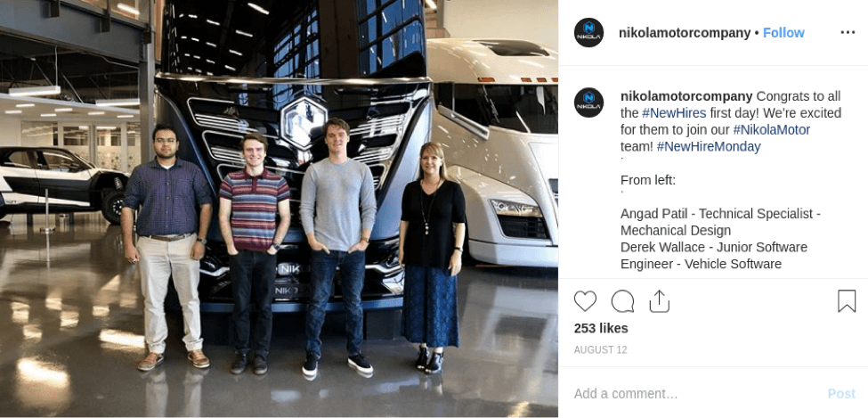This screenshot has width=868, height=418.
Task: Click the new hires photo
Action: pos(279,209)
